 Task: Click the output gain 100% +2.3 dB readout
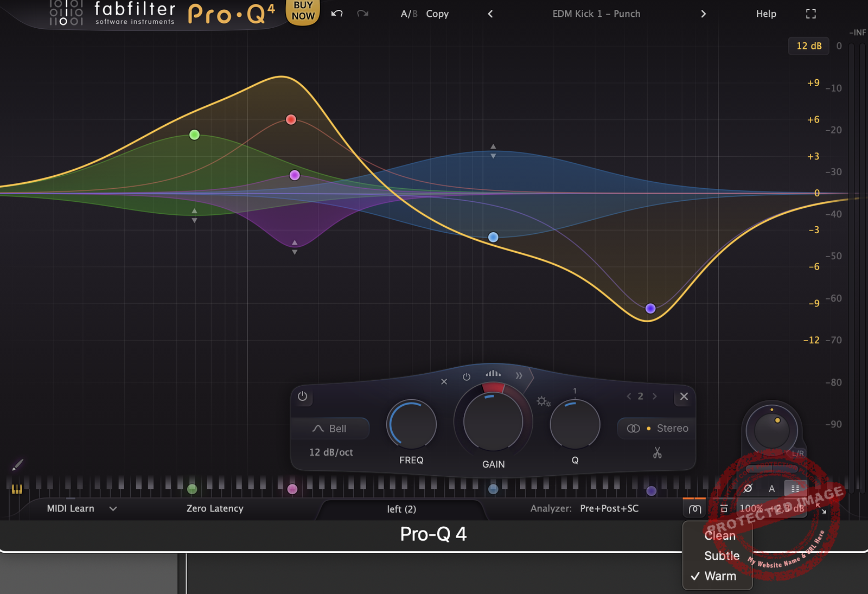tap(771, 509)
